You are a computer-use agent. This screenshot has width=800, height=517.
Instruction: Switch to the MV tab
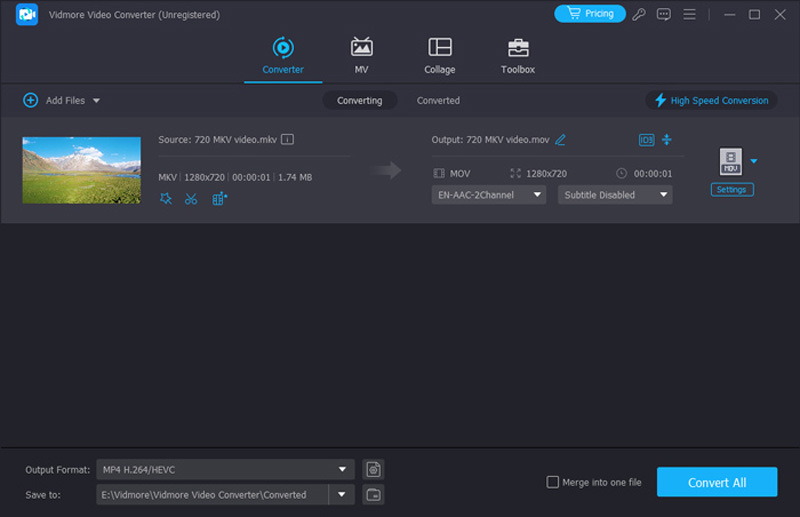[361, 57]
